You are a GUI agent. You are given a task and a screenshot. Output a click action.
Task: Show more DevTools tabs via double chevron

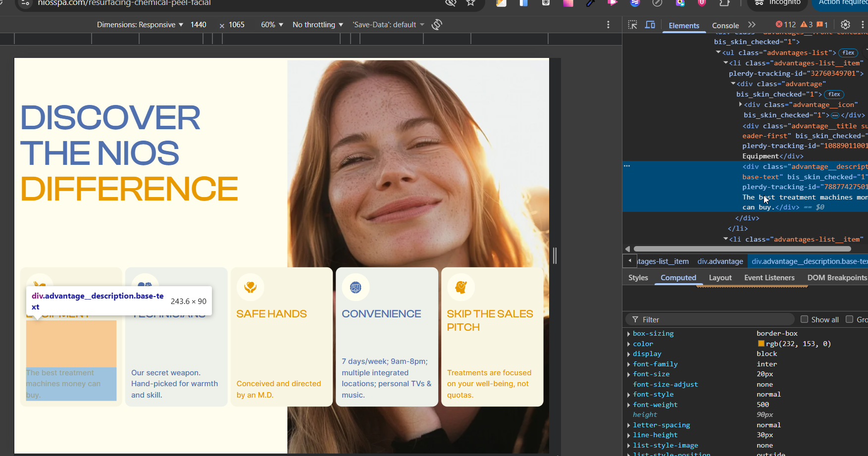pos(752,25)
